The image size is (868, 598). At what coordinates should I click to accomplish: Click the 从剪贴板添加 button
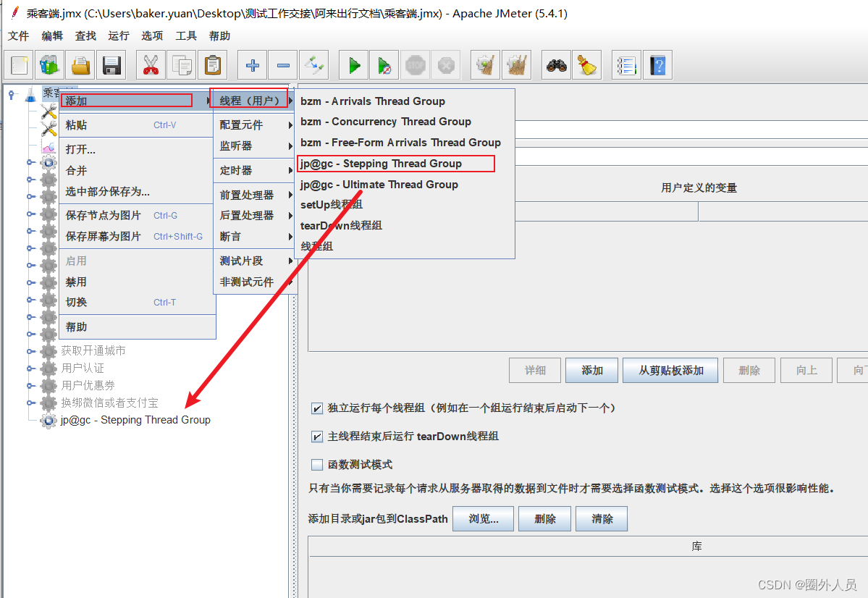[x=671, y=371]
